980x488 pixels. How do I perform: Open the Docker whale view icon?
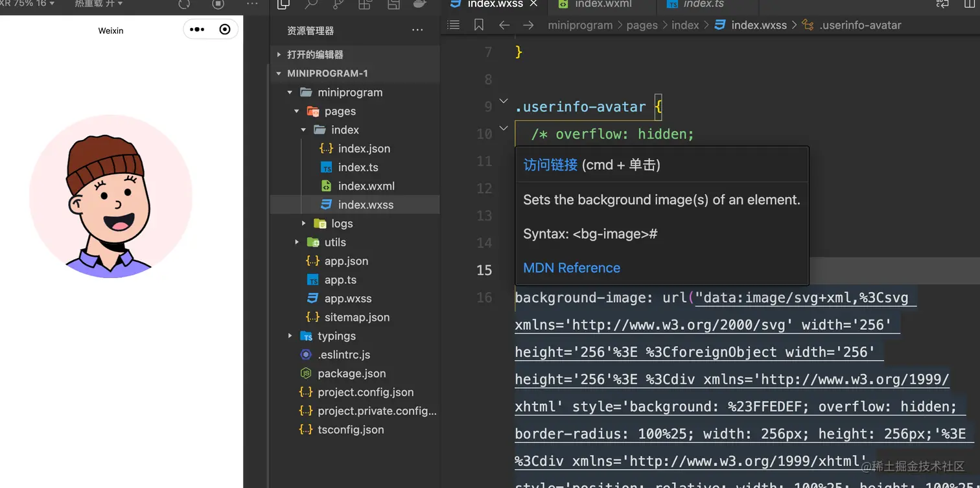(420, 5)
